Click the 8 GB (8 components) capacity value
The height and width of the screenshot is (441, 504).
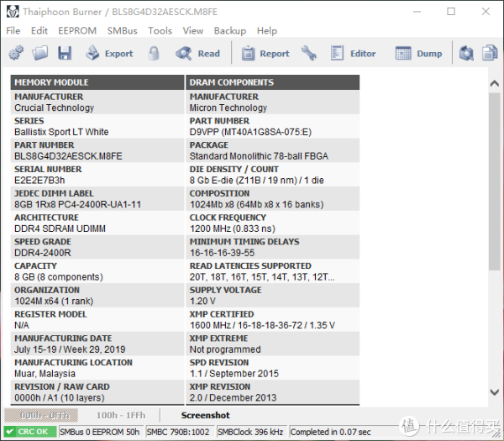point(59,276)
